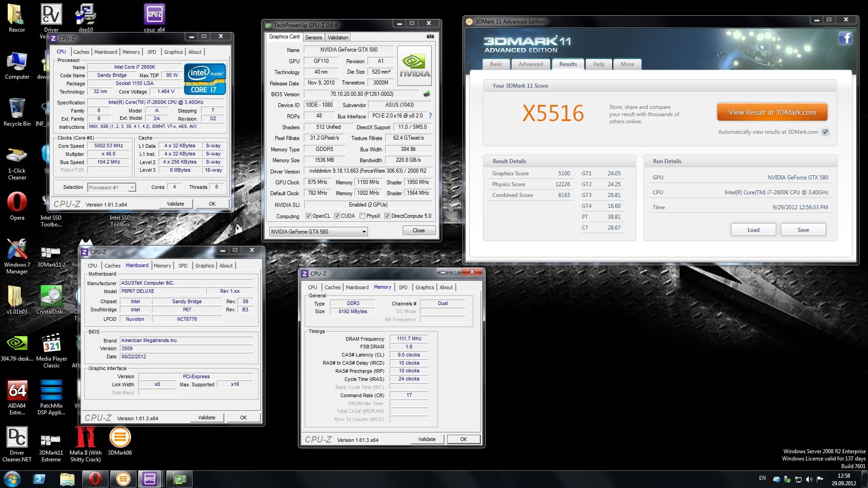Launch Opera from the desktop
Viewport: 868px width, 488px height.
(17, 206)
